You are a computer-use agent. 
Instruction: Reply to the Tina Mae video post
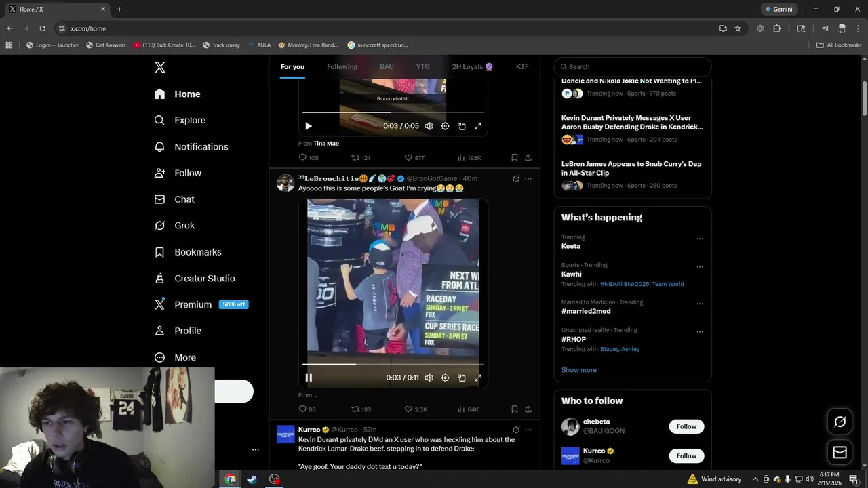[x=309, y=157]
